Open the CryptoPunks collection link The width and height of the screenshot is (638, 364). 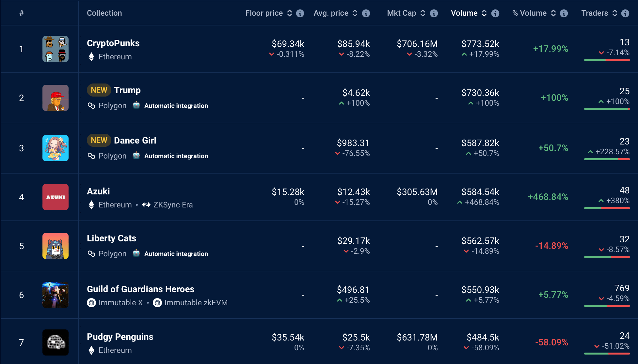click(x=113, y=43)
